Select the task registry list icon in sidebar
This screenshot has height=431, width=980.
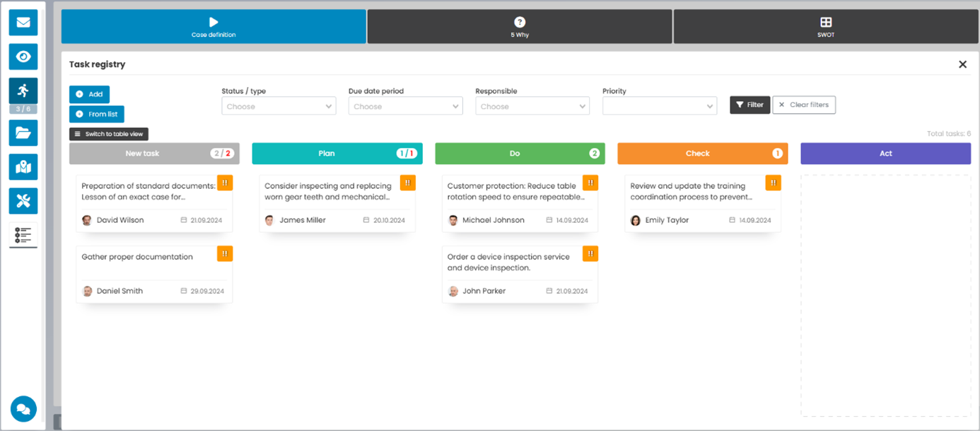[x=23, y=235]
